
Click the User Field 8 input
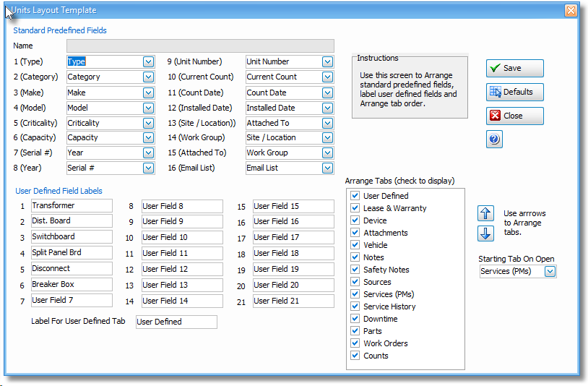(182, 206)
